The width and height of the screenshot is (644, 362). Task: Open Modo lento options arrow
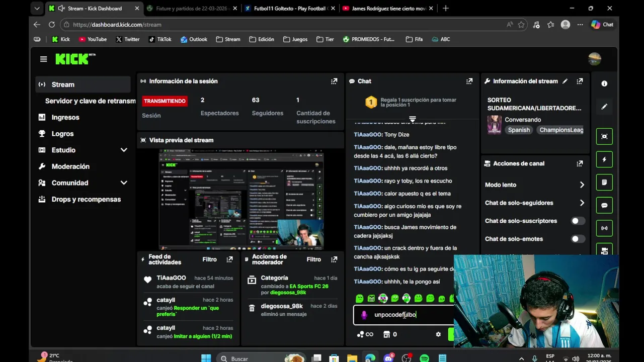[582, 185]
